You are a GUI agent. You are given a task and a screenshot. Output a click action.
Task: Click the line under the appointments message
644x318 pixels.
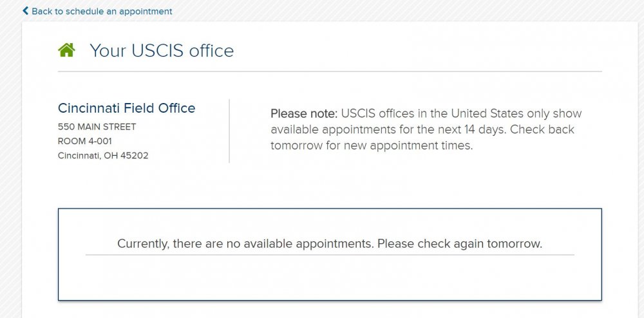click(x=329, y=255)
